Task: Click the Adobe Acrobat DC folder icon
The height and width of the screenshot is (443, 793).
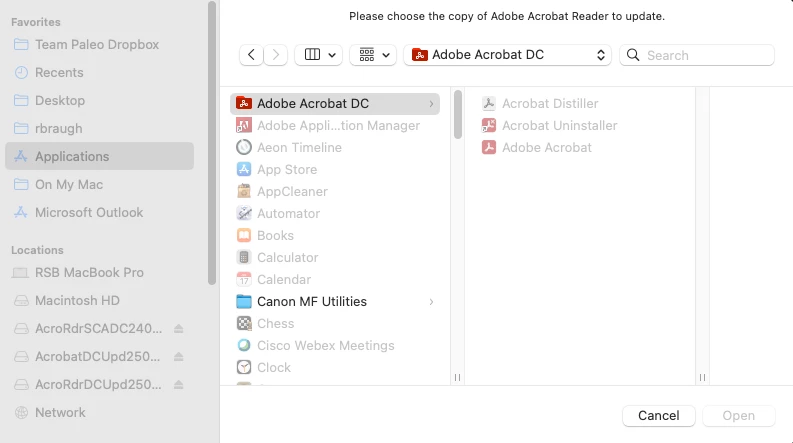Action: 244,103
